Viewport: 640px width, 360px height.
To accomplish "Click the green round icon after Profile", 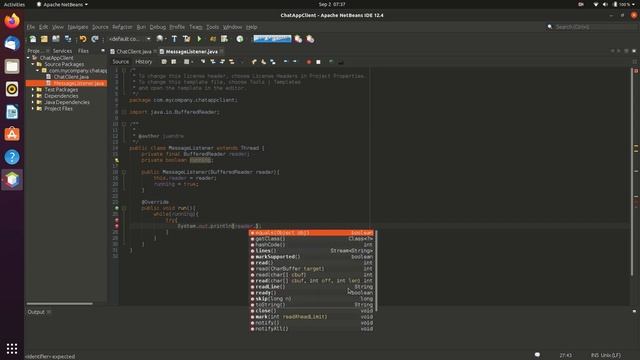I will (x=240, y=39).
